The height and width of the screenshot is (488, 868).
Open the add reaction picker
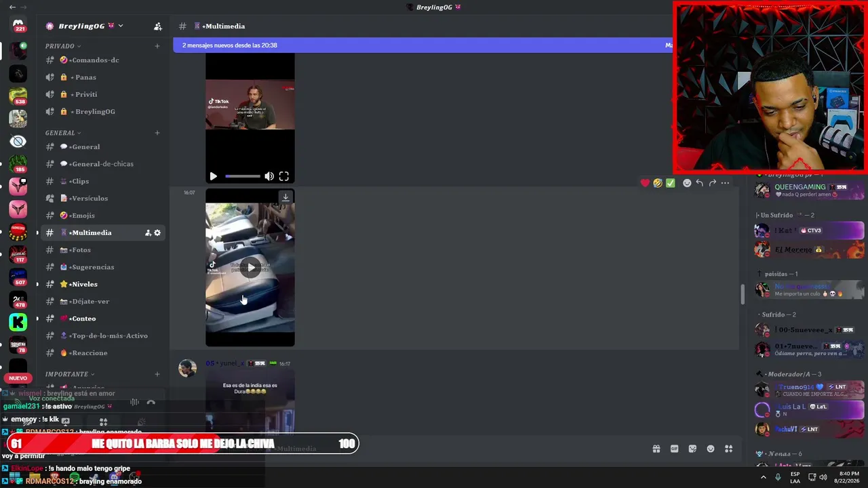click(x=687, y=183)
